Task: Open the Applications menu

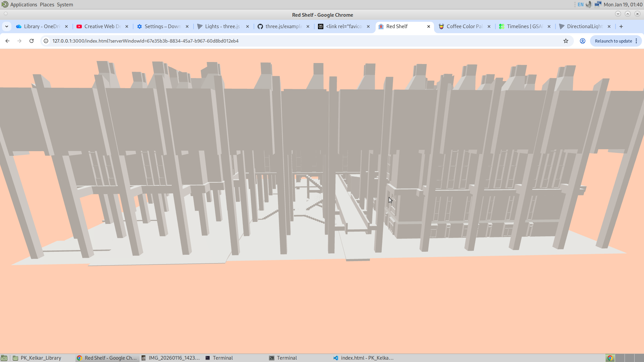Action: (x=23, y=4)
